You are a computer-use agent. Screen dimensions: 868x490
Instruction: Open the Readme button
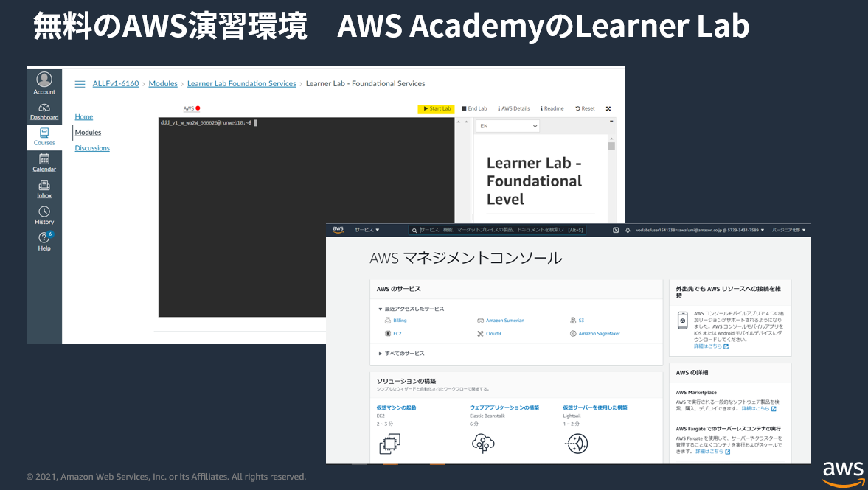(552, 108)
